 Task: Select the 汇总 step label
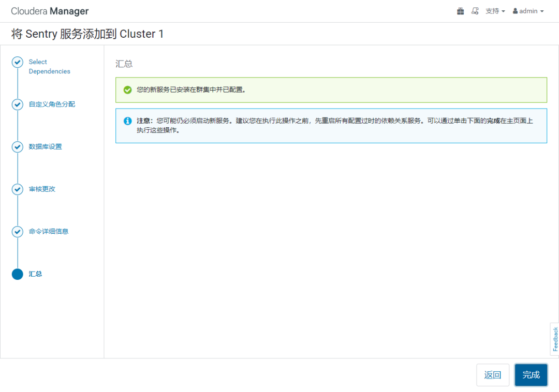pyautogui.click(x=35, y=274)
